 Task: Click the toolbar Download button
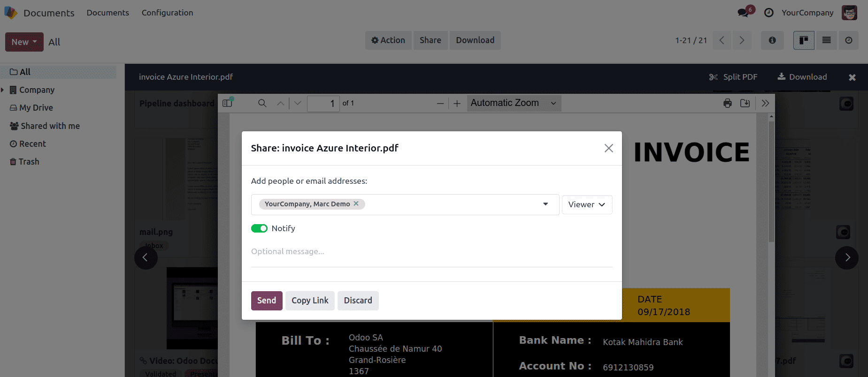point(475,40)
